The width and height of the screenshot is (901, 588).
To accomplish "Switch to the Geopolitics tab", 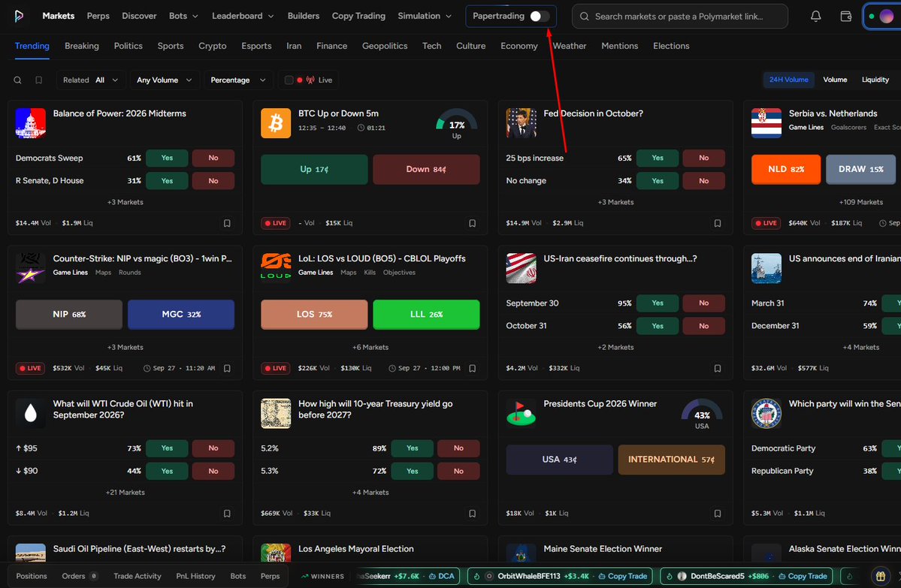I will pos(385,46).
